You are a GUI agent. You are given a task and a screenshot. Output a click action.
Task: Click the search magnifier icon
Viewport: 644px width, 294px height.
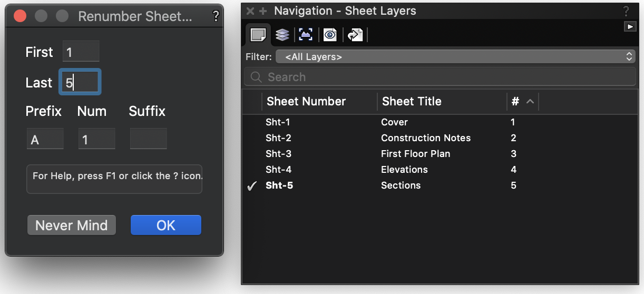(256, 77)
